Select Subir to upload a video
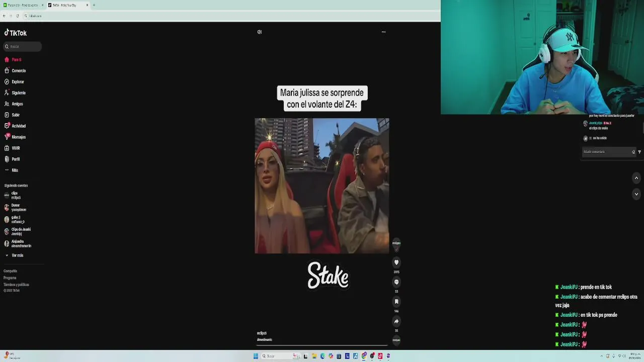This screenshot has height=362, width=644. [12, 115]
